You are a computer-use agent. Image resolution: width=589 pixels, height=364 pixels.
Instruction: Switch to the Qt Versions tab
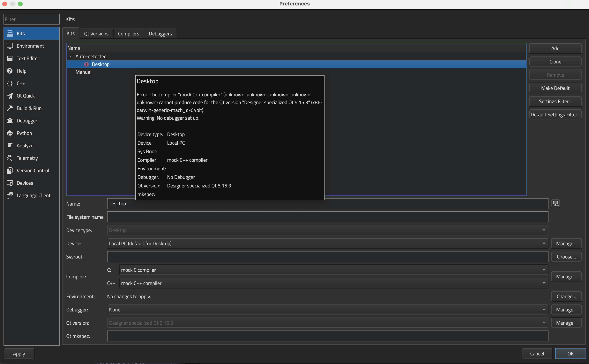[96, 34]
